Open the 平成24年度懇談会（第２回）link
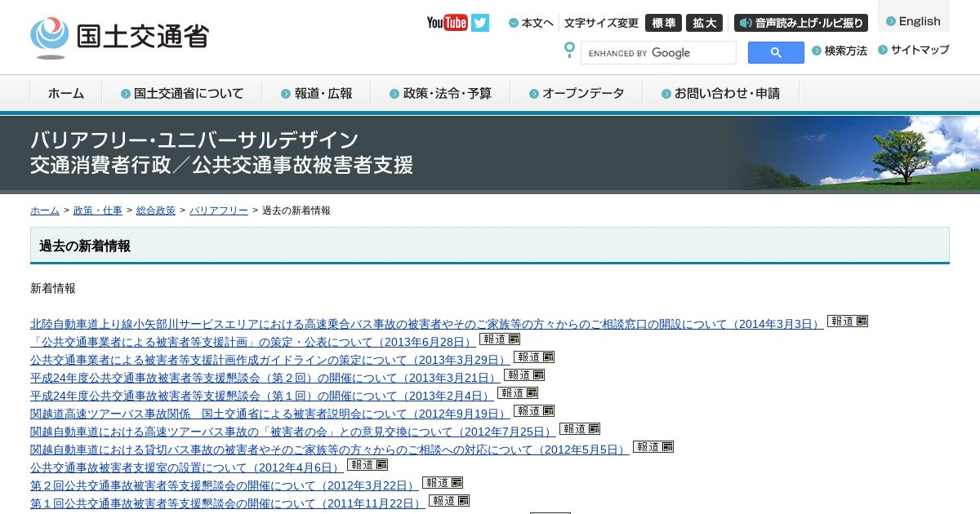Viewport: 980px width, 514px height. 265,378
